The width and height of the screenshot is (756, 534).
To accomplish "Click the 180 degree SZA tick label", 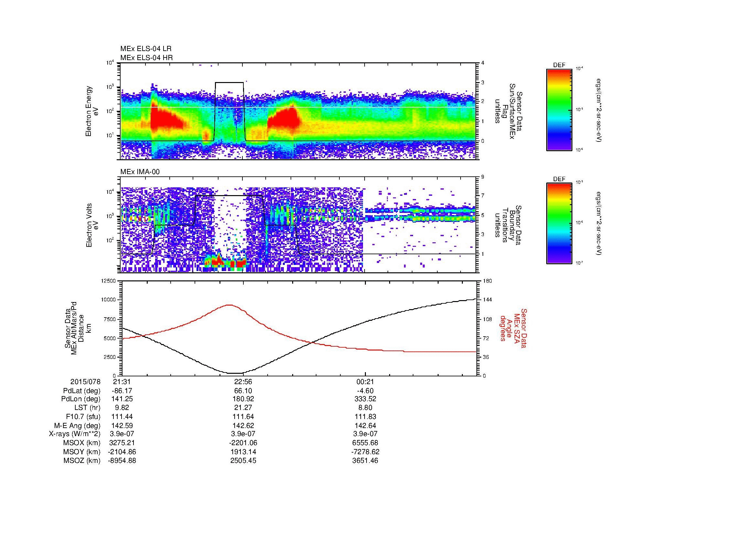I will coord(487,281).
